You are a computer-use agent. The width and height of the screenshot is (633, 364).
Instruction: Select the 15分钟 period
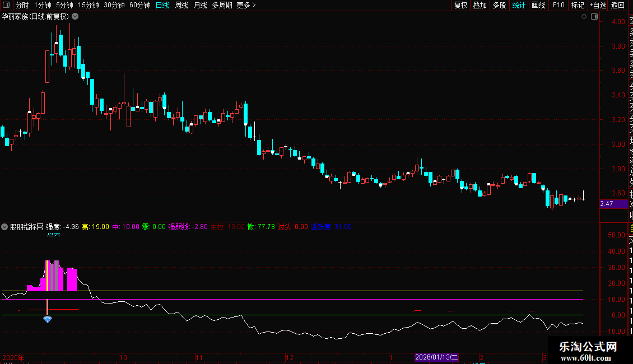89,5
